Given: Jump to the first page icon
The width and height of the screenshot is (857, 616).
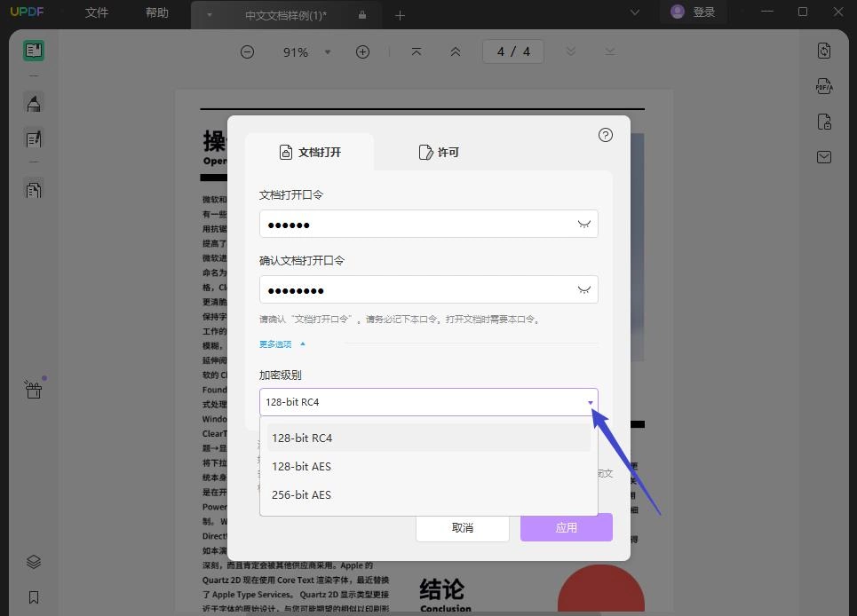Looking at the screenshot, I should coord(416,51).
